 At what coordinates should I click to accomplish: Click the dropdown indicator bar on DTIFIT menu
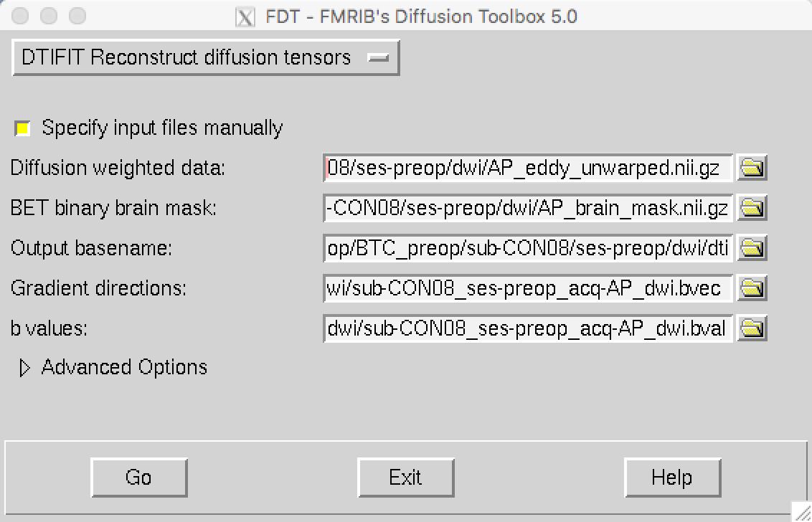378,58
